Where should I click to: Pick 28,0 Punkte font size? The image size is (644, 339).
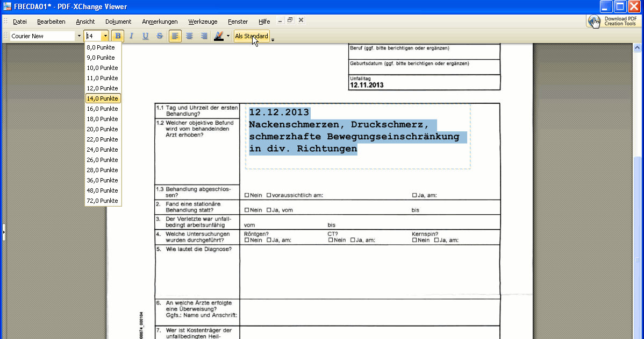pyautogui.click(x=103, y=170)
